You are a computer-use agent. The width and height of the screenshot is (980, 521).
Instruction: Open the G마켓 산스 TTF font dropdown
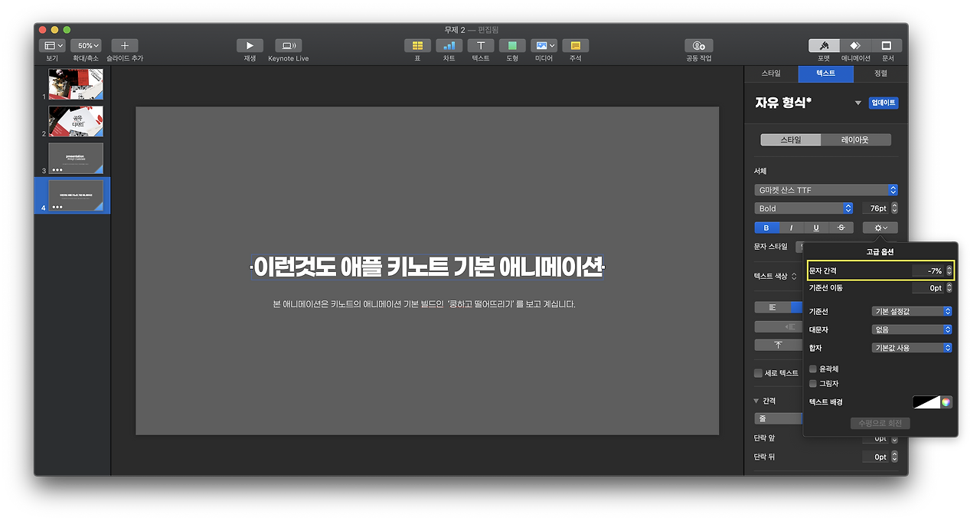coord(825,190)
